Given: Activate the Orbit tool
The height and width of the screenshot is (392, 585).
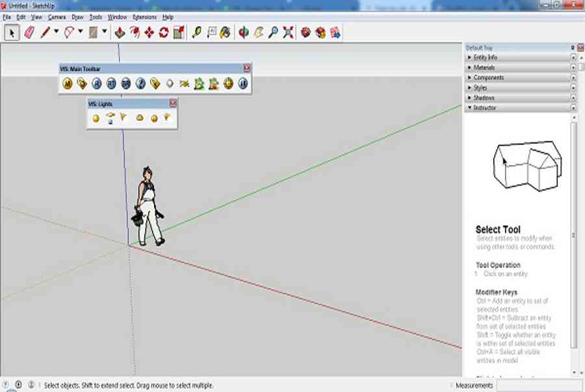Looking at the screenshot, I should tap(243, 33).
